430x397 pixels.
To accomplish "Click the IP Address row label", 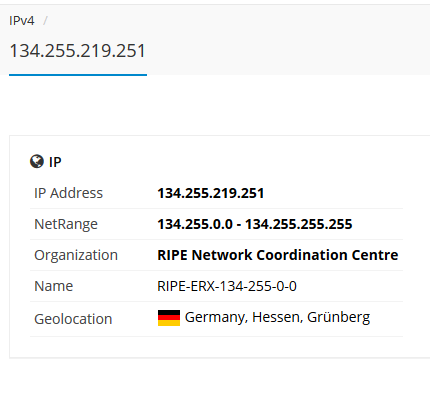I will click(68, 193).
